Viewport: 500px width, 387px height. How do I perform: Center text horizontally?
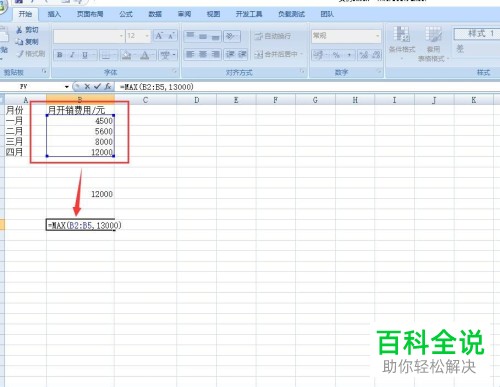point(203,54)
